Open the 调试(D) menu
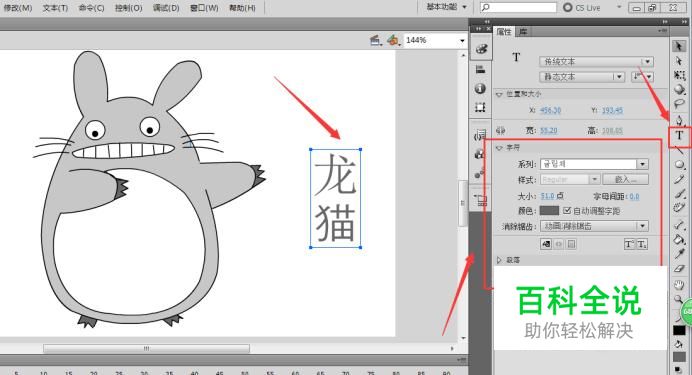692x375 pixels. (x=166, y=8)
